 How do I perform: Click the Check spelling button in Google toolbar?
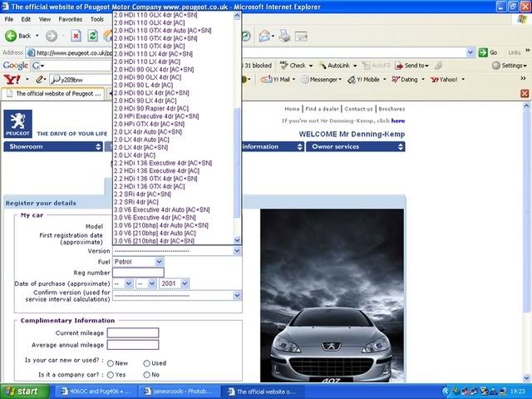293,65
